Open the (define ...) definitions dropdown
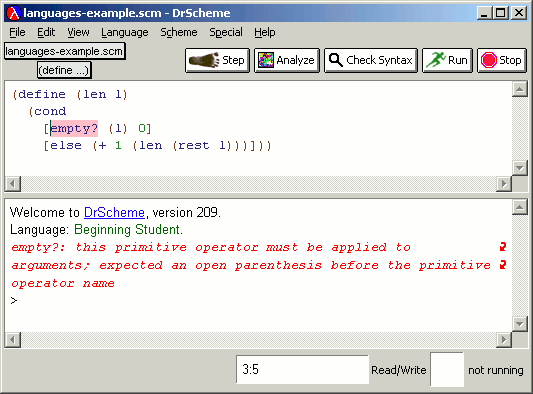 [x=64, y=70]
